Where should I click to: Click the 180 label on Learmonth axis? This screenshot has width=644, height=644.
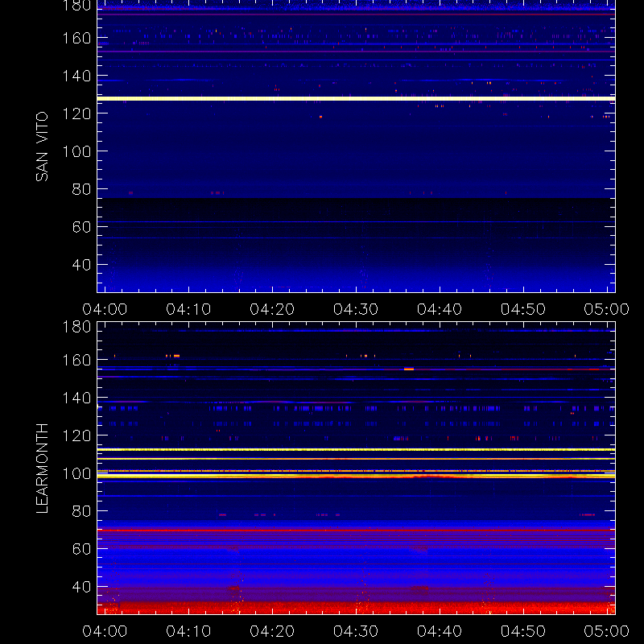pyautogui.click(x=76, y=327)
